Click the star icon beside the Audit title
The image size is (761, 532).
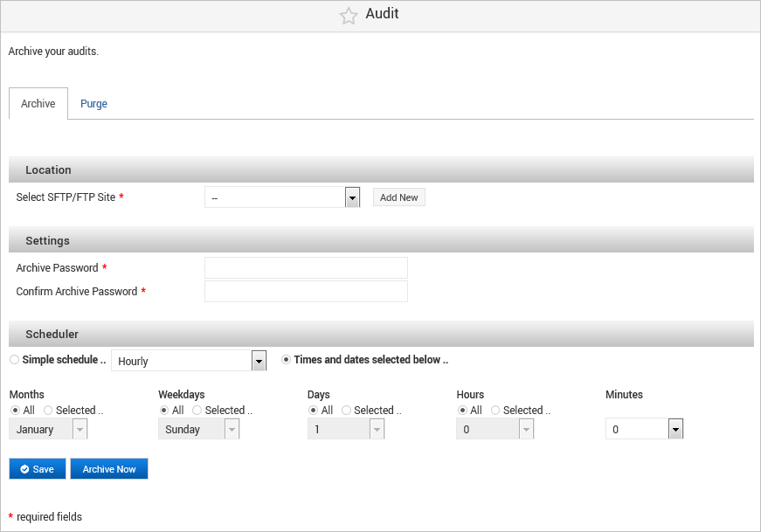coord(348,15)
